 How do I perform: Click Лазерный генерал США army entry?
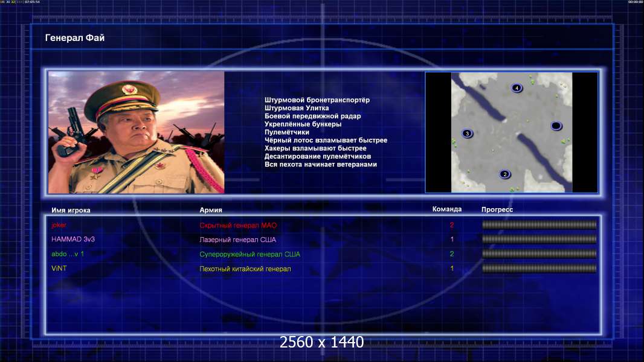(x=238, y=240)
